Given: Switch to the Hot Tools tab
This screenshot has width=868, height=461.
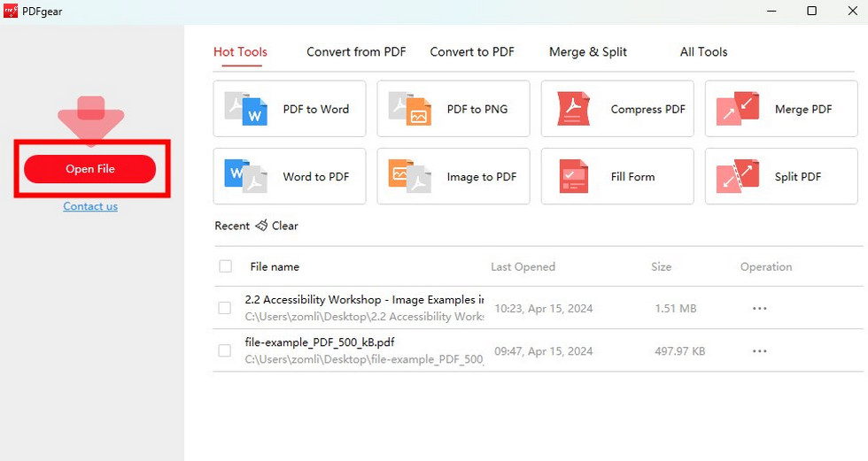Looking at the screenshot, I should coord(240,52).
